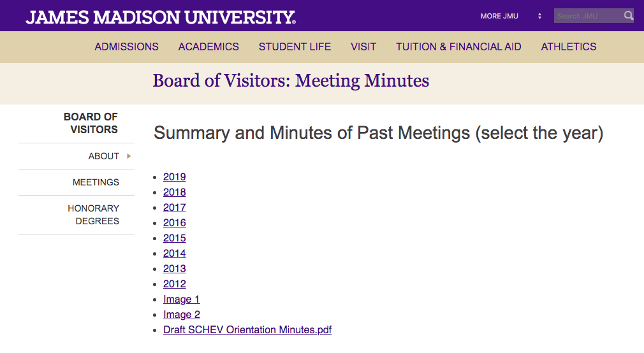The height and width of the screenshot is (353, 644).
Task: Open HONORARY DEGREES sidebar link
Action: pos(93,215)
